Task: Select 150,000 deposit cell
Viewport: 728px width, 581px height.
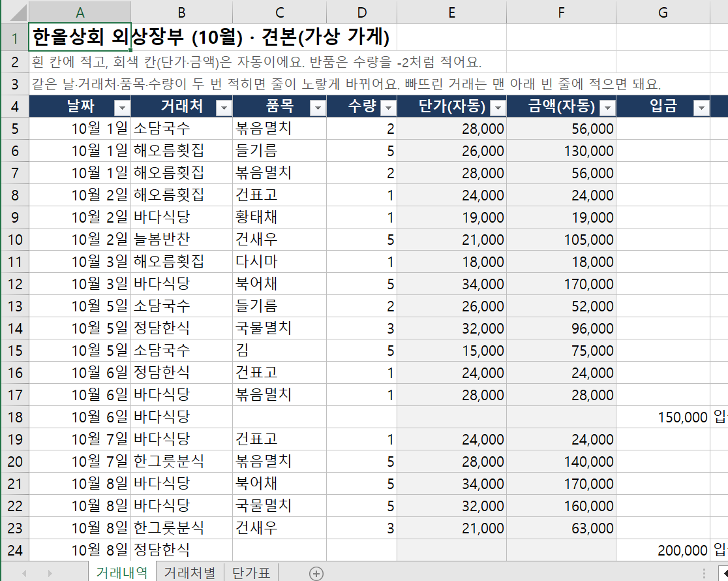Action: [663, 417]
